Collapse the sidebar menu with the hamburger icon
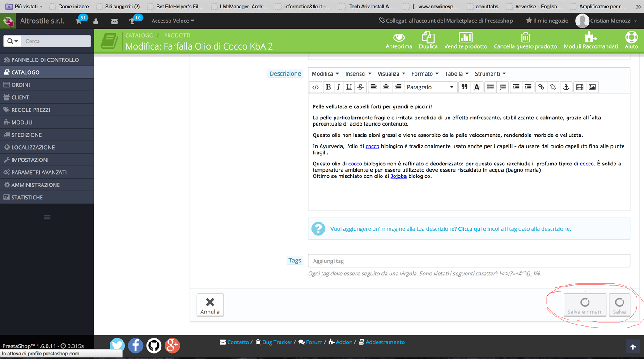The image size is (644, 359). coord(47,218)
